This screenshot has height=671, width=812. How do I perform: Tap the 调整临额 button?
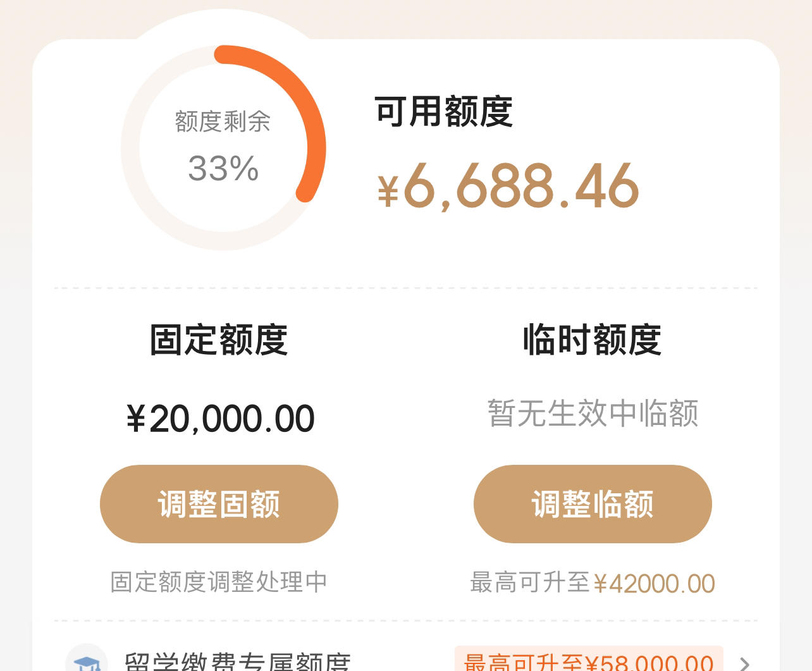coord(593,504)
